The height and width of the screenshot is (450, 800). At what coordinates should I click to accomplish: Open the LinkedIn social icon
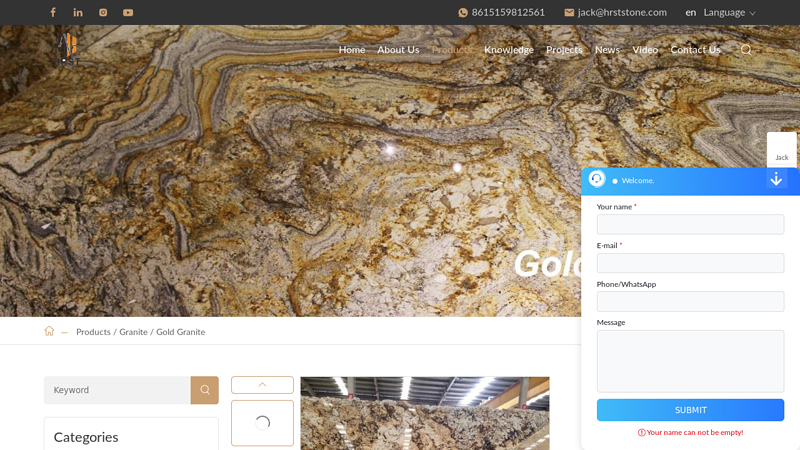78,12
